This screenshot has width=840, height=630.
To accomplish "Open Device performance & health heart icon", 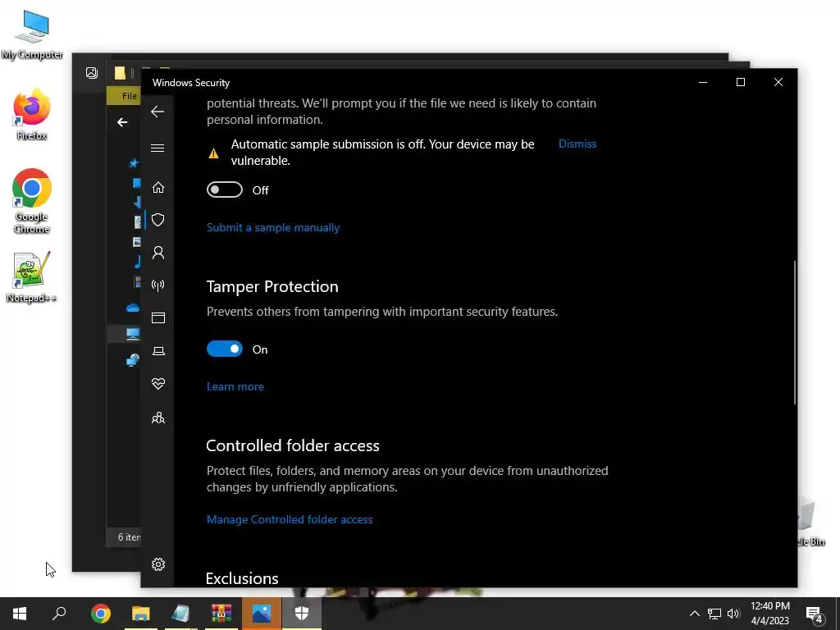I will pyautogui.click(x=158, y=384).
